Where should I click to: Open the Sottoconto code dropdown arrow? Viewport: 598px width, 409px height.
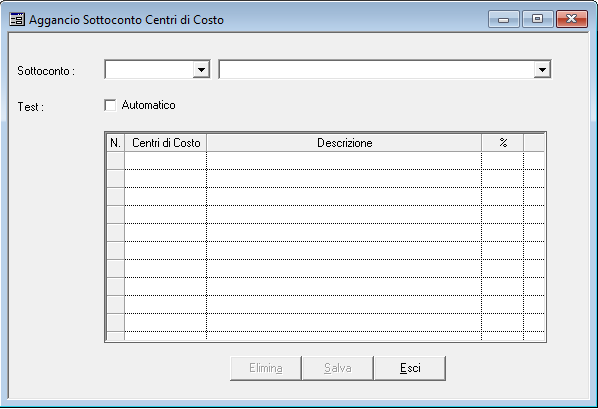pos(201,69)
